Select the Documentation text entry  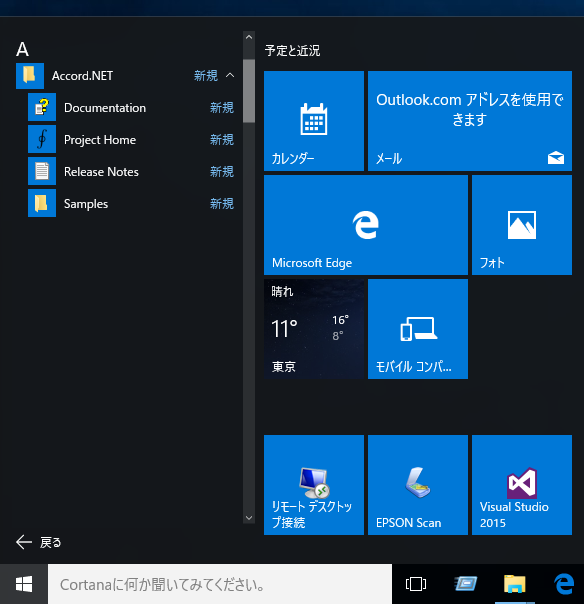105,108
